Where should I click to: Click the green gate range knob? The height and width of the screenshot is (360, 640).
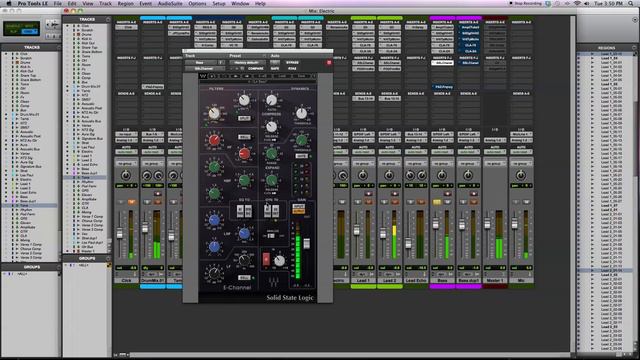click(x=271, y=154)
